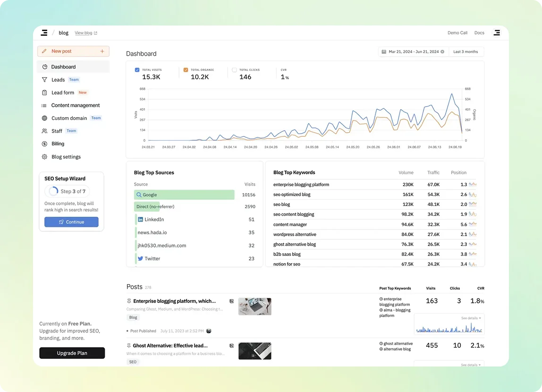Click the Step 3 of 7 progress indicator
Screen dimensions: 542x392
(x=67, y=191)
